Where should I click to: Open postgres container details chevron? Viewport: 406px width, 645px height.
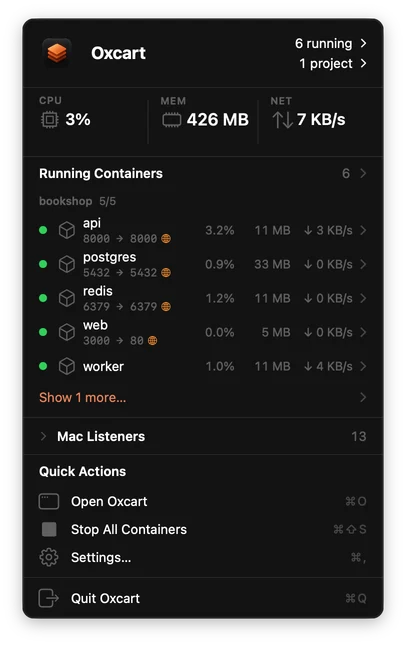(x=363, y=264)
